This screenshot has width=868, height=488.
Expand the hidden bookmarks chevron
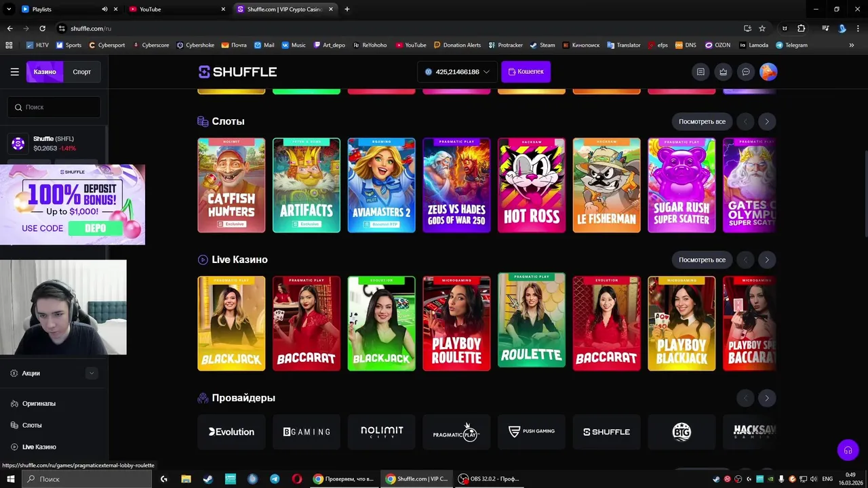point(852,45)
